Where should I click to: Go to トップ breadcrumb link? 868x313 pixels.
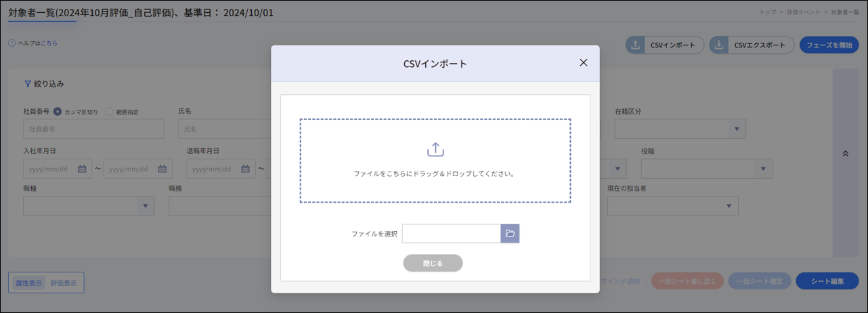click(767, 12)
